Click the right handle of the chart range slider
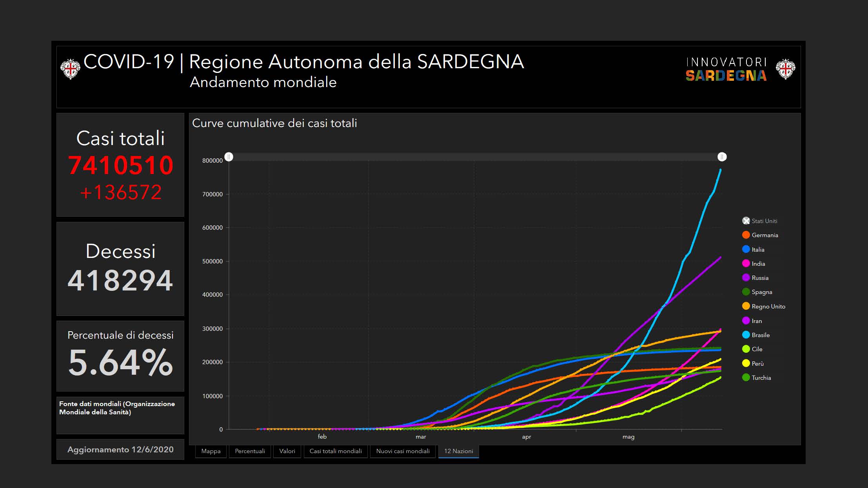The image size is (868, 488). click(x=722, y=157)
